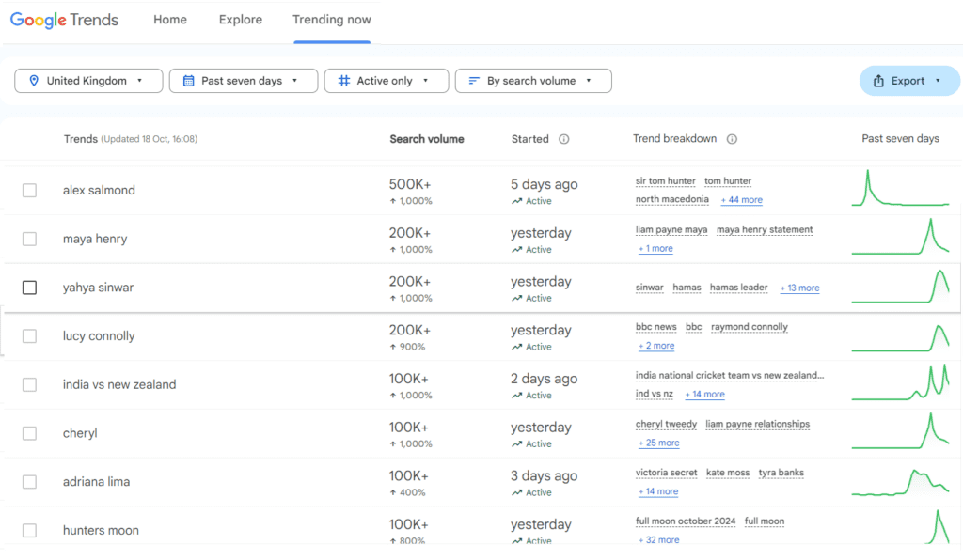Click the maya henry sparkline chart
The width and height of the screenshot is (963, 560).
tap(900, 236)
